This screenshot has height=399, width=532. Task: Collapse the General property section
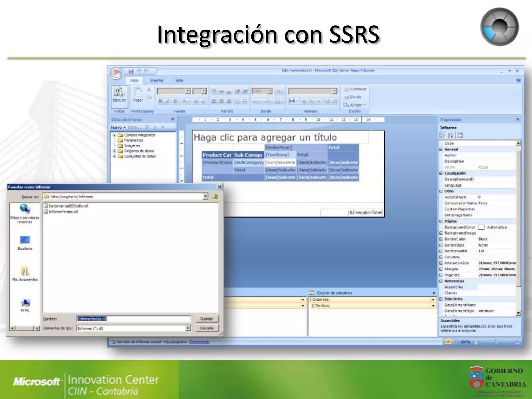[x=441, y=149]
